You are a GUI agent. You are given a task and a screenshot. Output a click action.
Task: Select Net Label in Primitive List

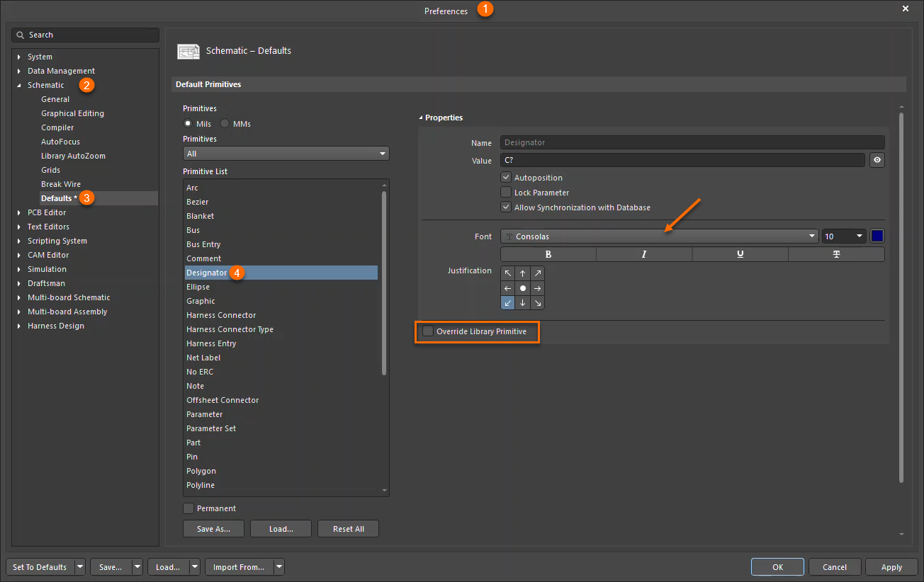(203, 358)
